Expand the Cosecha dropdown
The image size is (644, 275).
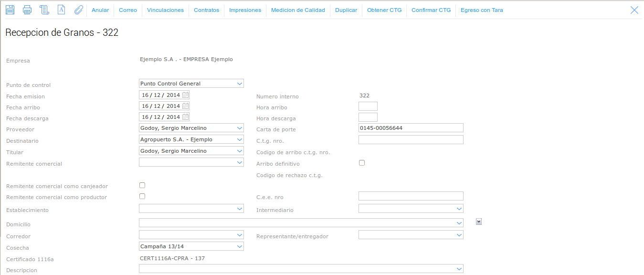239,246
